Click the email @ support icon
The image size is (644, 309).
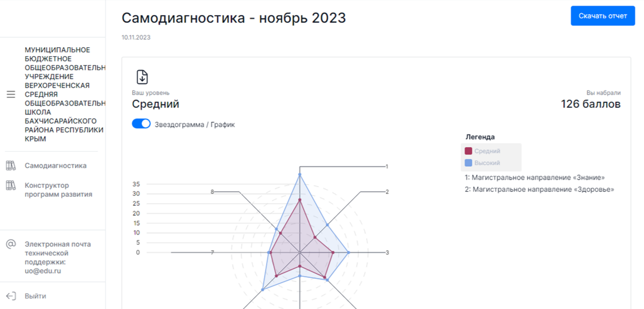click(11, 244)
